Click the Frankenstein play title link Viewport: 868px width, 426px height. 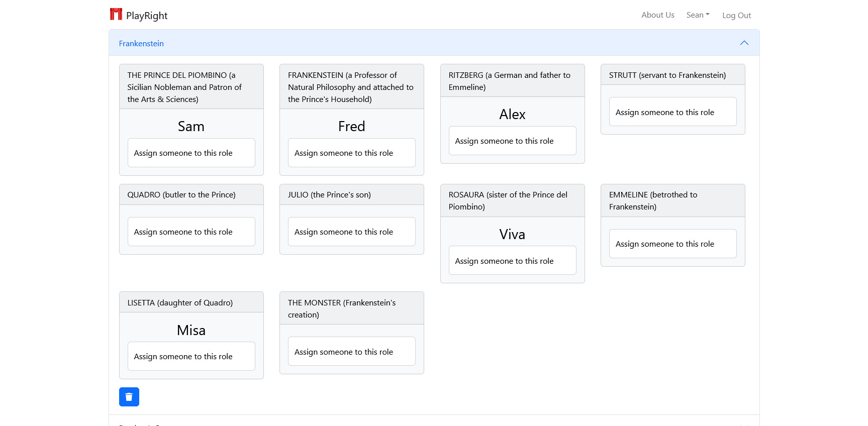(x=141, y=44)
